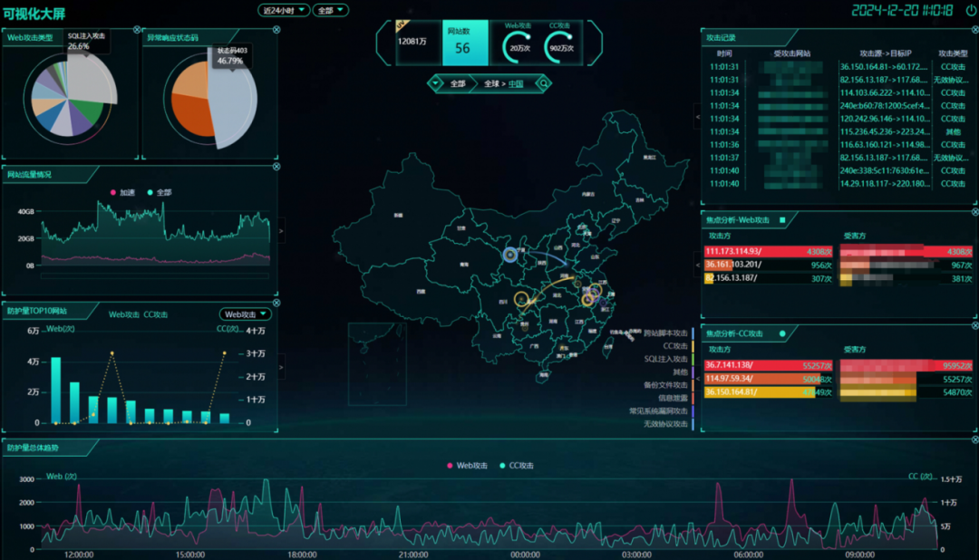
Task: Open the Web攻击 dropdown in TOP10 panel
Action: pyautogui.click(x=246, y=314)
